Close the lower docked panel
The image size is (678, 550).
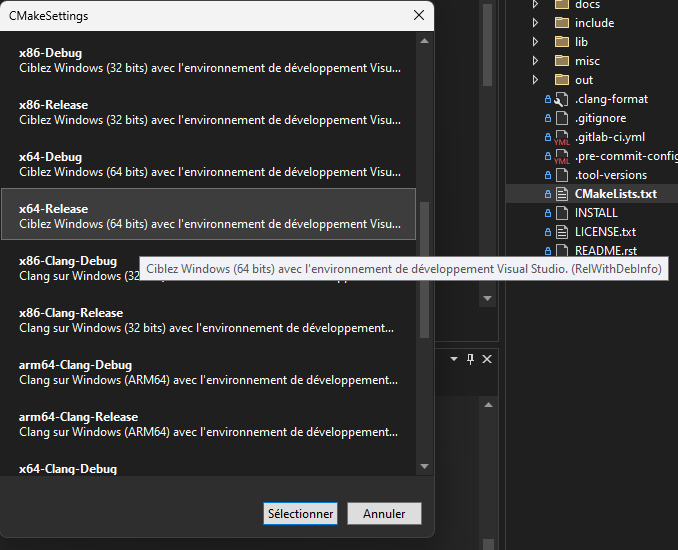[487, 359]
